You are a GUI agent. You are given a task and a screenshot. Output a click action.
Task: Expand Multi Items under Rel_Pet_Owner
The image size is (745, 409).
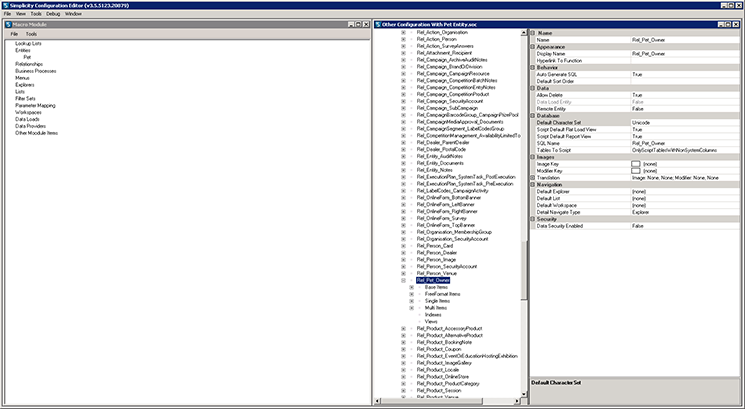pos(412,308)
